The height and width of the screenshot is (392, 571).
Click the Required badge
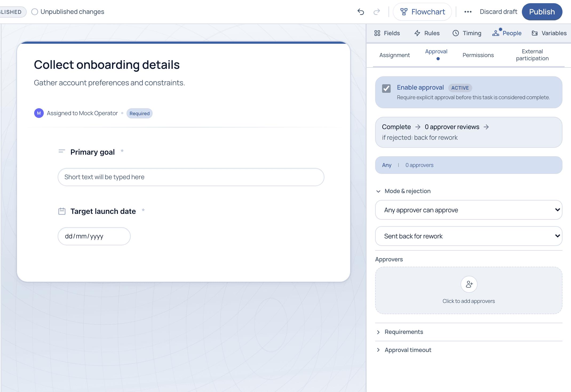click(140, 113)
